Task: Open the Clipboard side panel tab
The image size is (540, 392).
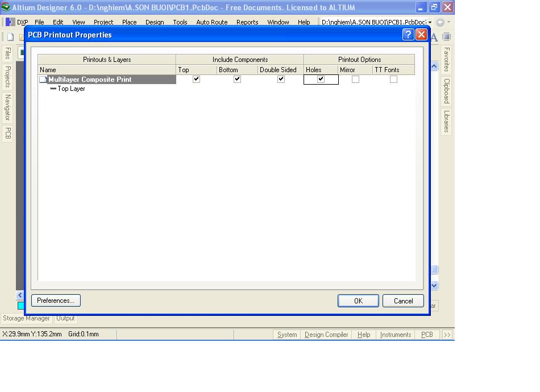Action: pos(446,91)
